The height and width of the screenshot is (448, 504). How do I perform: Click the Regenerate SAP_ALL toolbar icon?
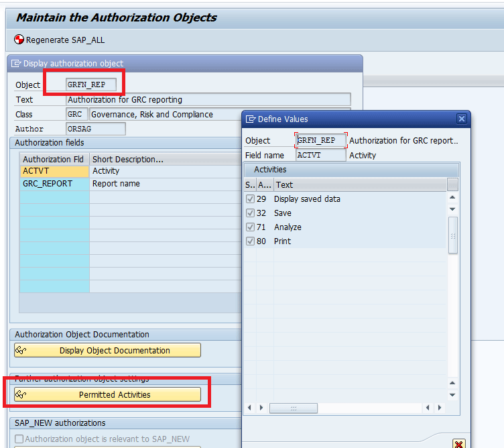click(19, 40)
